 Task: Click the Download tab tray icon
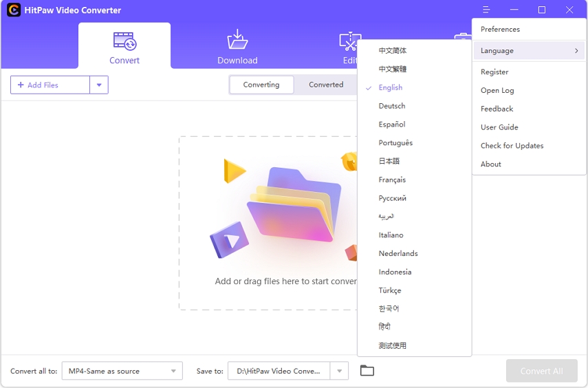[x=237, y=39]
